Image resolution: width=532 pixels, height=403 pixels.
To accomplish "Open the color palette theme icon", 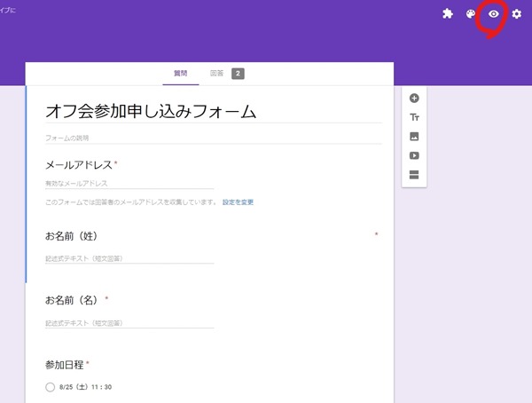I will pyautogui.click(x=472, y=14).
